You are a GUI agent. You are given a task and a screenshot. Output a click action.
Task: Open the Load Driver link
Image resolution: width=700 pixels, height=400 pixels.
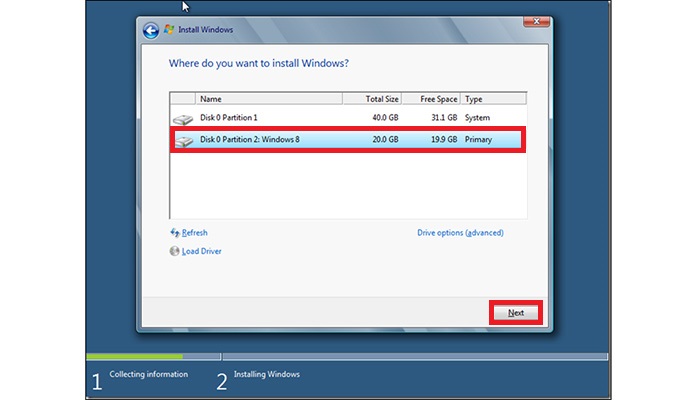(201, 251)
